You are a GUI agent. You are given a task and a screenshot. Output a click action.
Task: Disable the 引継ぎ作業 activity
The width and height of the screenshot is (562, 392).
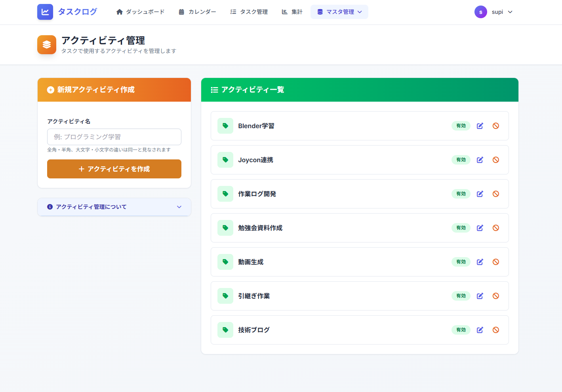(x=495, y=296)
